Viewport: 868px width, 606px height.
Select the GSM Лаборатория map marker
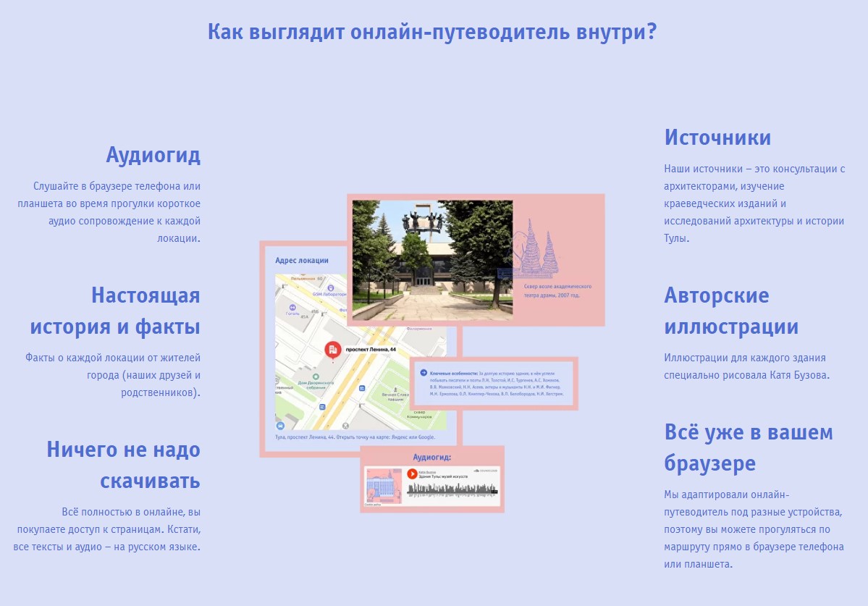click(331, 287)
